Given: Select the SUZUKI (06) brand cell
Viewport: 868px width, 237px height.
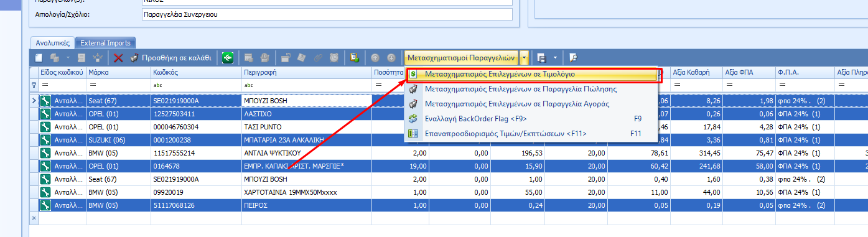Looking at the screenshot, I should click(118, 140).
